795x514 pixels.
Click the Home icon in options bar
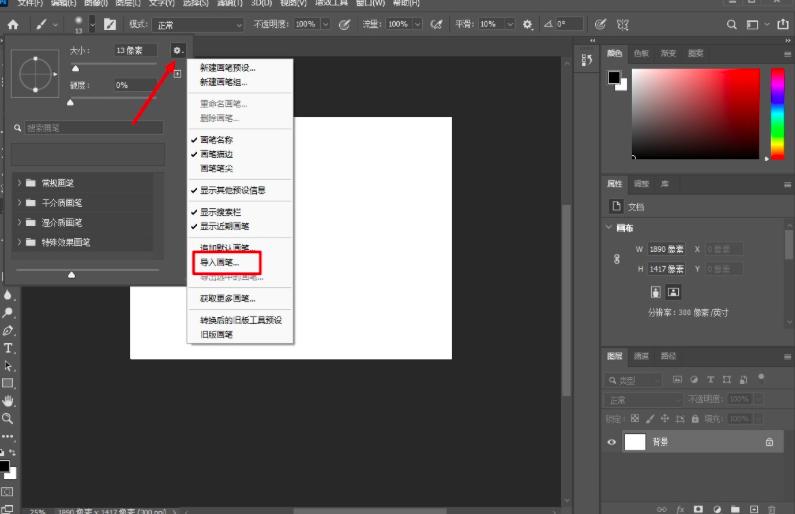click(13, 23)
